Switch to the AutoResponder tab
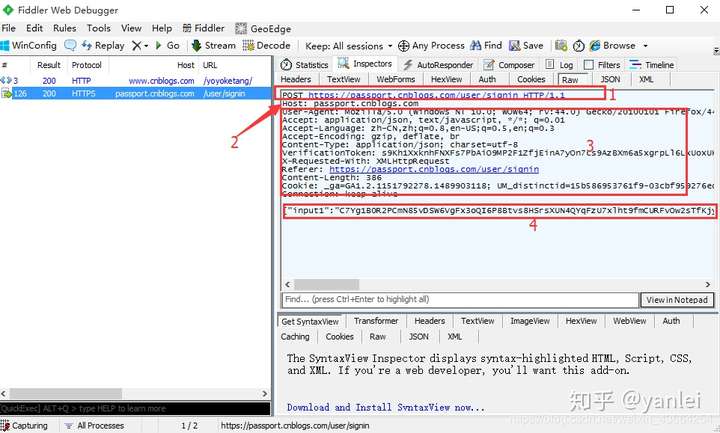This screenshot has width=720, height=433. click(438, 65)
